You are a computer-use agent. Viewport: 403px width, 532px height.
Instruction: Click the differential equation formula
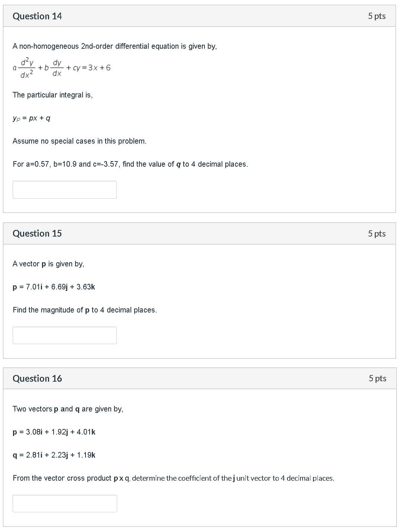(62, 68)
